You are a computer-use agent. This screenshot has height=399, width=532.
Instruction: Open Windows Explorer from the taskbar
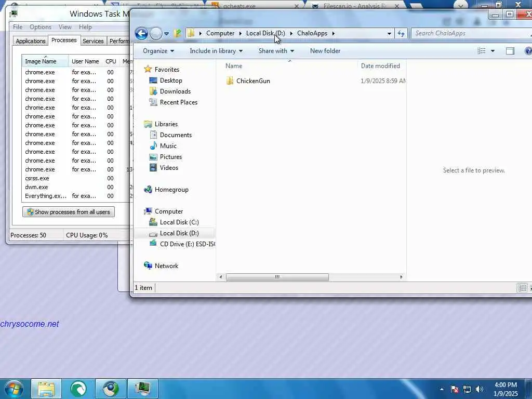[46, 389]
